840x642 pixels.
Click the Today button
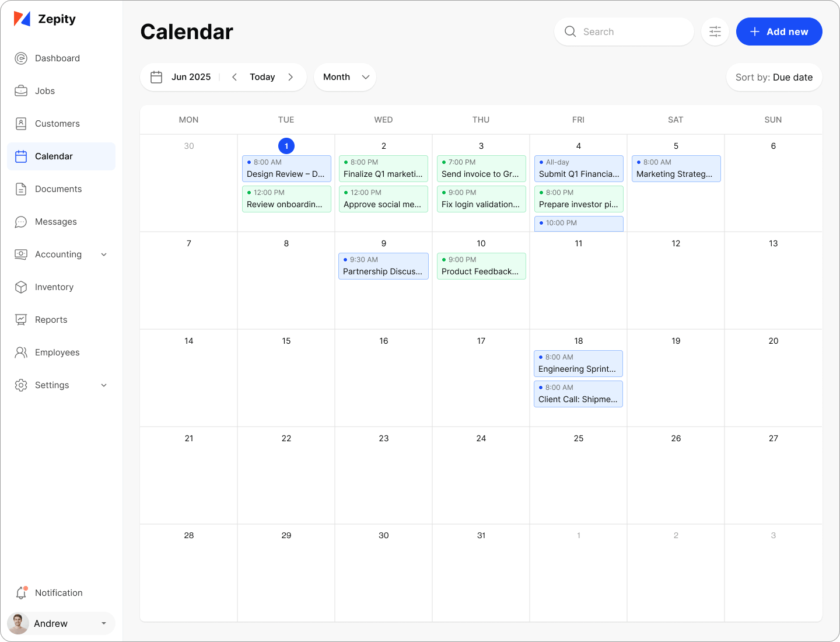262,77
